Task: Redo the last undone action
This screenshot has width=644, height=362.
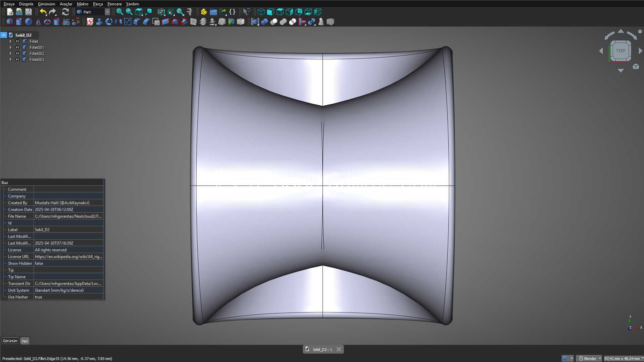Action: pos(52,12)
